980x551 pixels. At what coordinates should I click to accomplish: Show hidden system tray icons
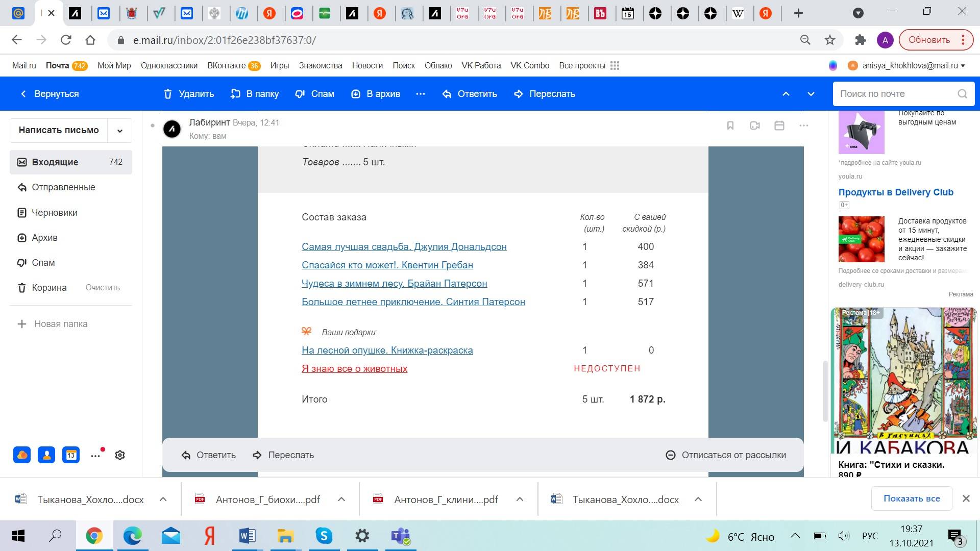(795, 536)
